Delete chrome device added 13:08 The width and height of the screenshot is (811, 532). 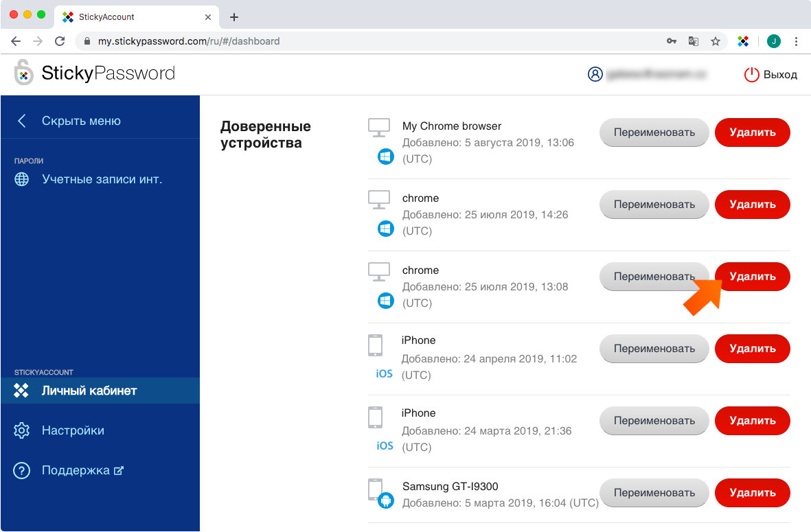753,277
